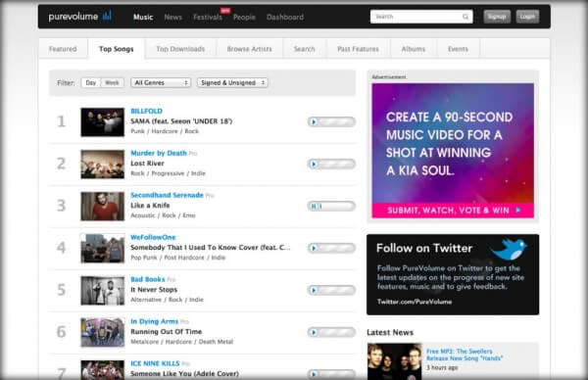The height and width of the screenshot is (380, 588).
Task: Click the BILLFOLD band thumbnail
Action: (x=102, y=122)
